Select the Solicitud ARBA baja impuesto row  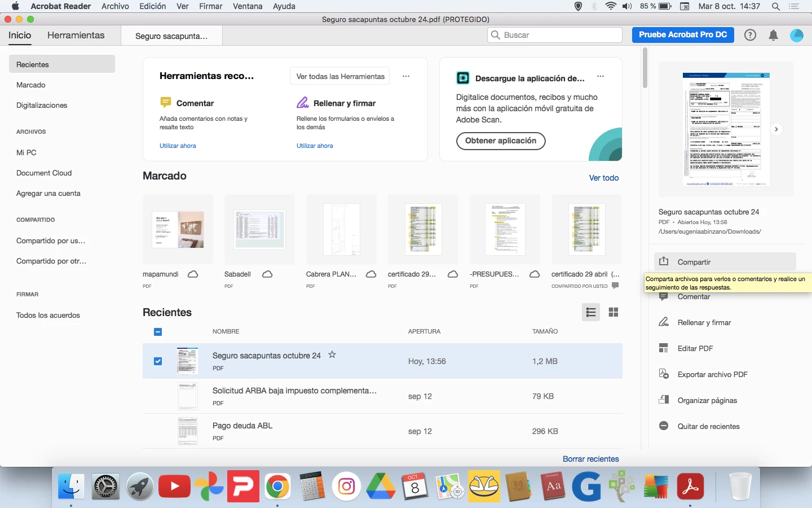pyautogui.click(x=382, y=396)
